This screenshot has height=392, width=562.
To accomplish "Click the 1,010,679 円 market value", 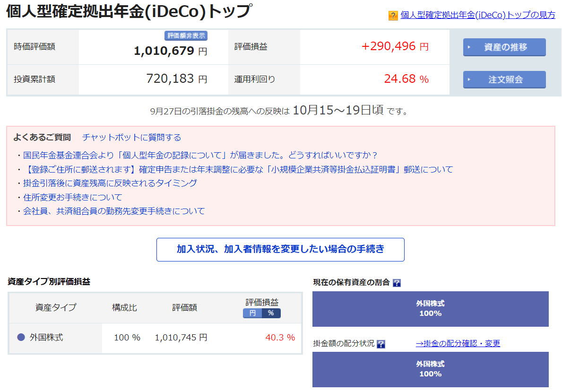I will point(170,51).
